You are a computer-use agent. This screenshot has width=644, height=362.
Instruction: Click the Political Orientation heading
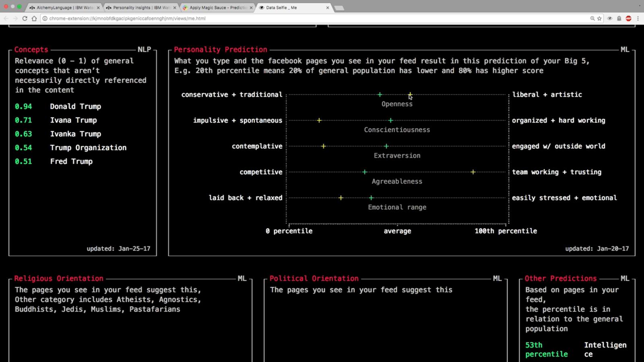click(x=314, y=278)
